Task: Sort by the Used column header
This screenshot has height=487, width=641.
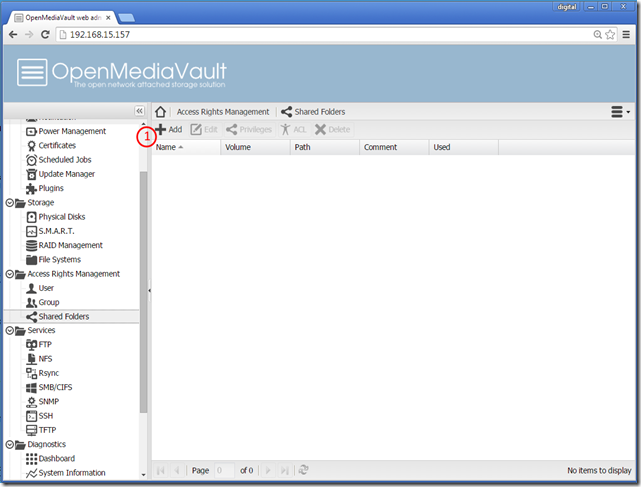Action: (x=464, y=147)
